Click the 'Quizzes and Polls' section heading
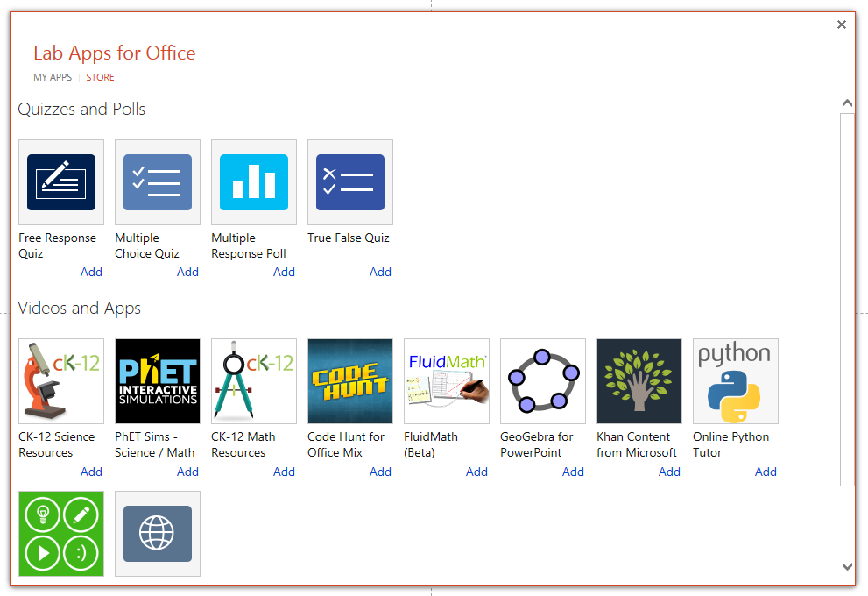The image size is (868, 596). pyautogui.click(x=81, y=109)
